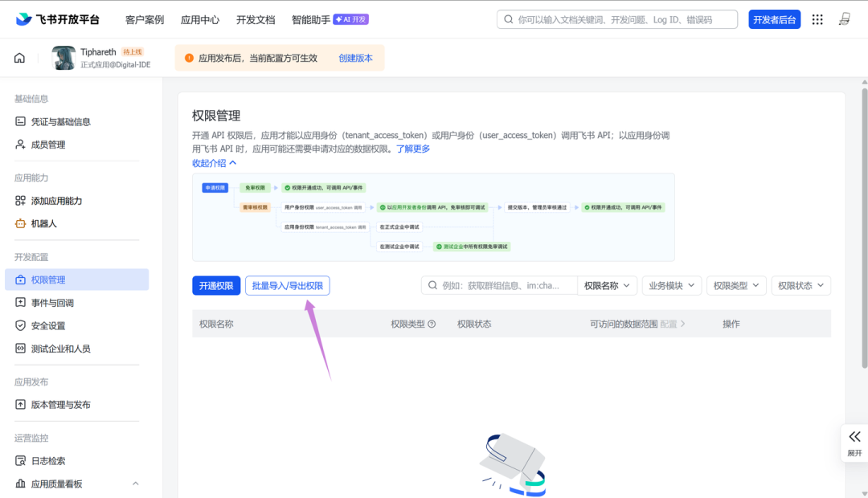Open 开发文档 in the top navigation
This screenshot has width=868, height=498.
point(255,19)
